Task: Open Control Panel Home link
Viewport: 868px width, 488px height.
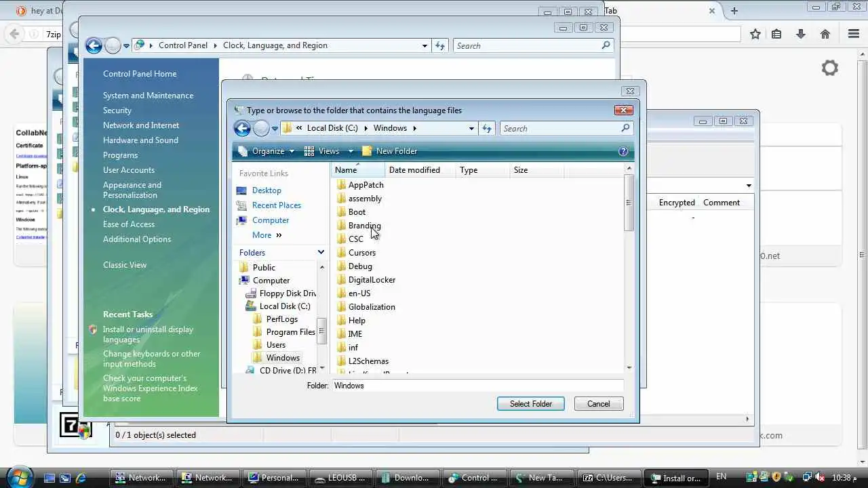Action: (x=140, y=74)
